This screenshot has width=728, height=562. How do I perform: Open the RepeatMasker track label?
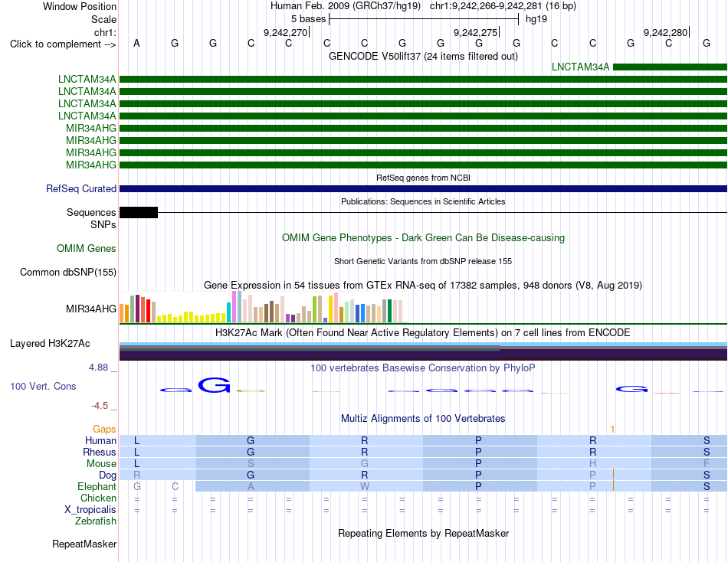click(x=84, y=544)
